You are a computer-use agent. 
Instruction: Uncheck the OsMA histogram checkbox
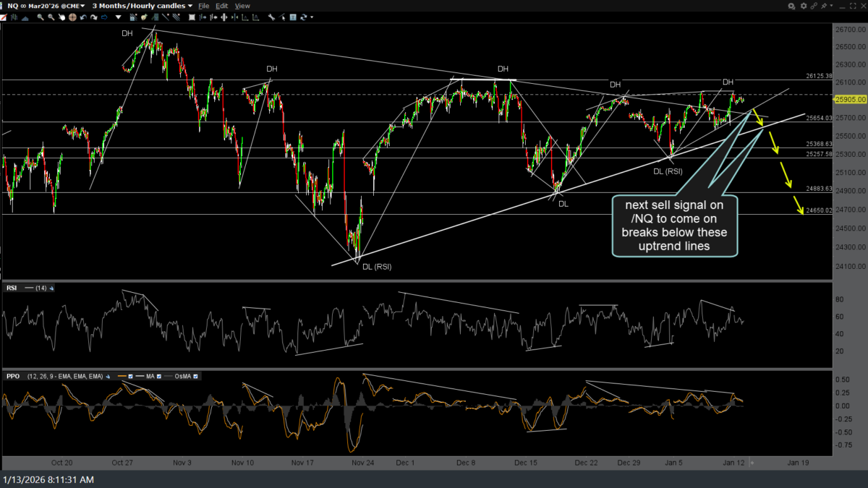coord(195,377)
